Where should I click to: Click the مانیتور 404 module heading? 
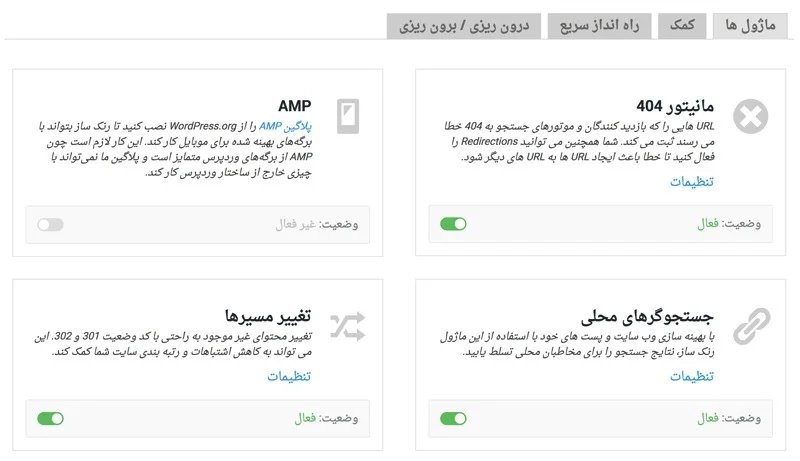[x=675, y=106]
